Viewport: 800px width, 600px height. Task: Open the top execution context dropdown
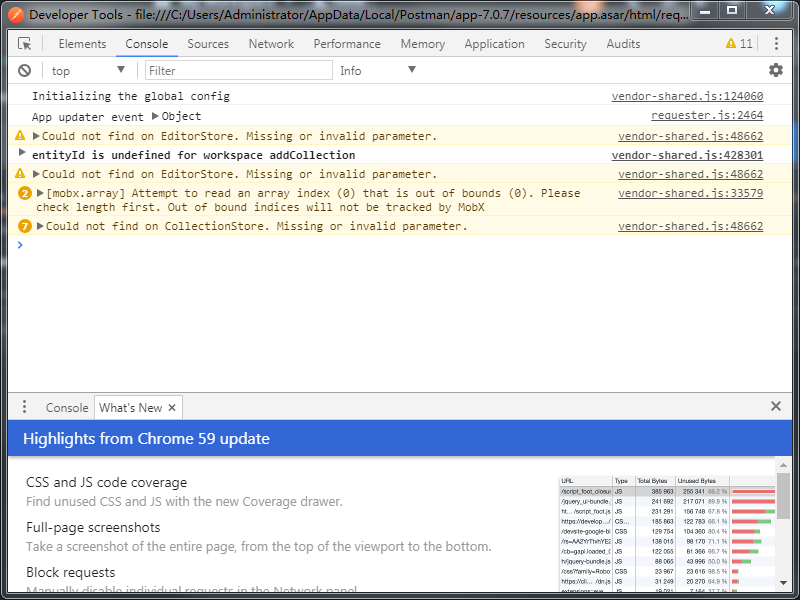88,70
